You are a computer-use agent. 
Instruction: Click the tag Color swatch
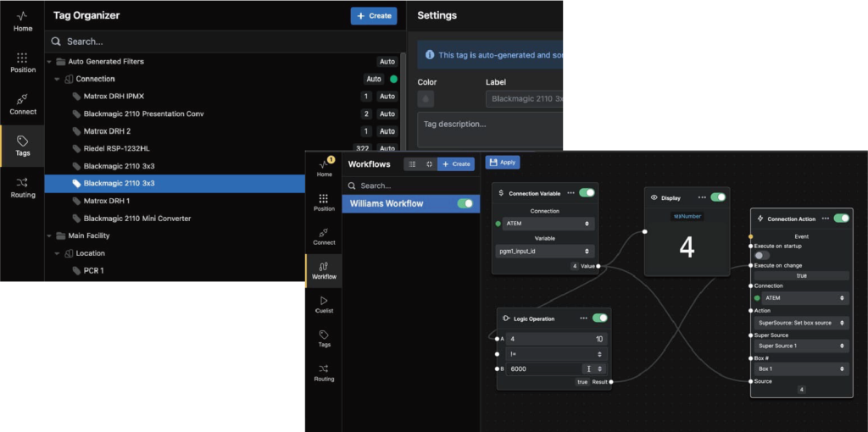[426, 99]
